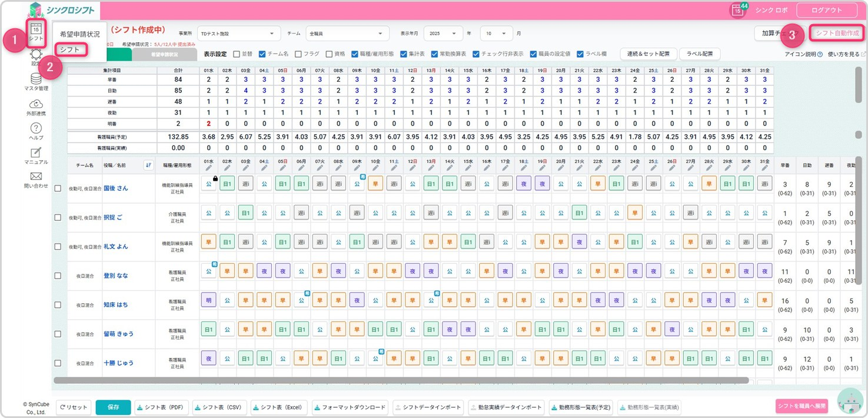Screen dimensions: 868x418
Task: Open the ヘルプ question mark icon
Action: click(x=36, y=128)
